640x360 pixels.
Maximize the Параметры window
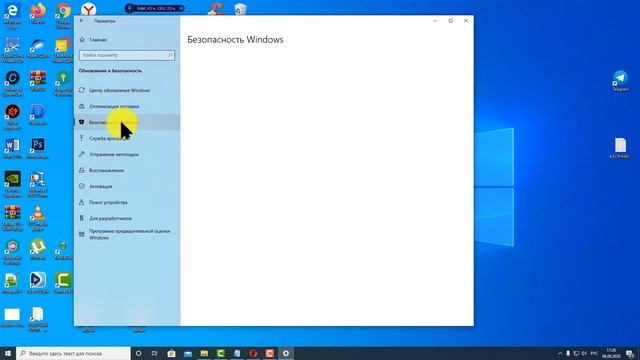451,21
